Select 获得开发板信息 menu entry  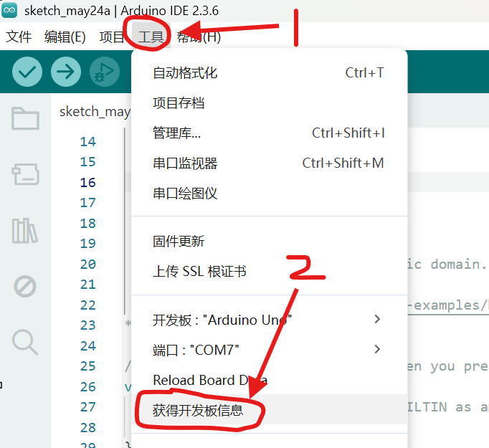[x=270, y=410]
